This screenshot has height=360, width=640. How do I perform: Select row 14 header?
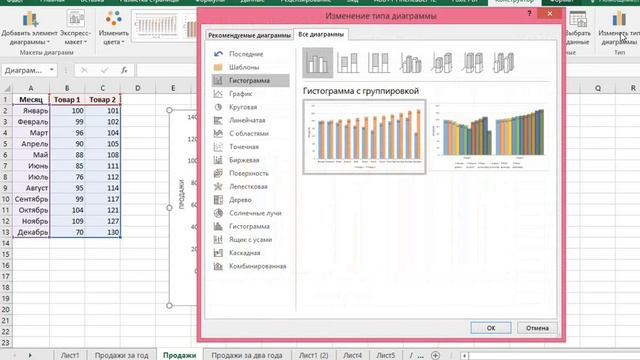(6, 243)
